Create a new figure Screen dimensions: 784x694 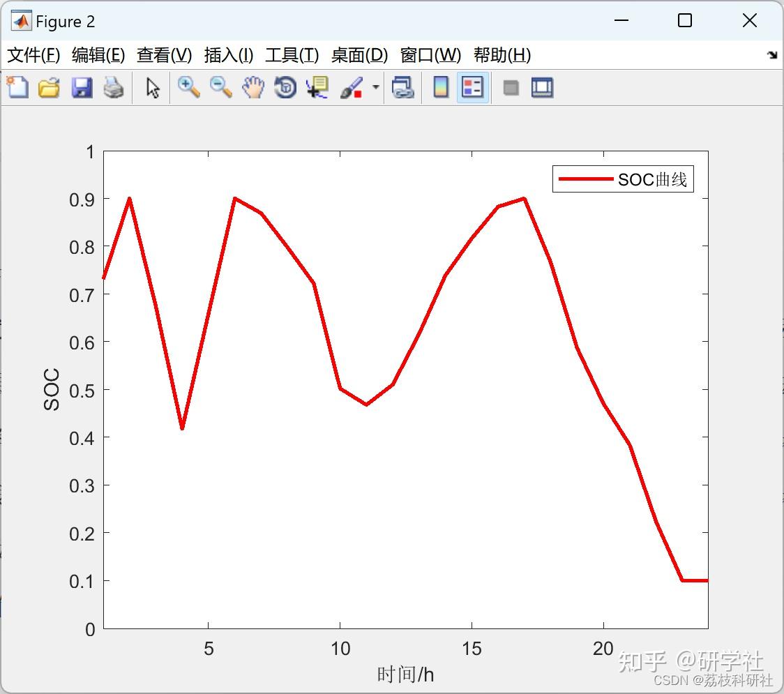pos(17,87)
